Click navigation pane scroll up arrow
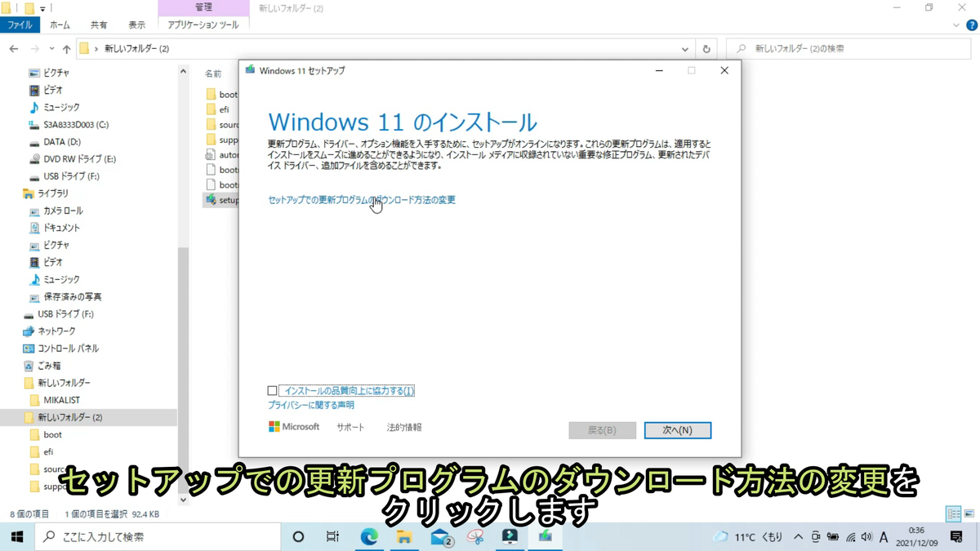The height and width of the screenshot is (551, 980). (x=183, y=72)
